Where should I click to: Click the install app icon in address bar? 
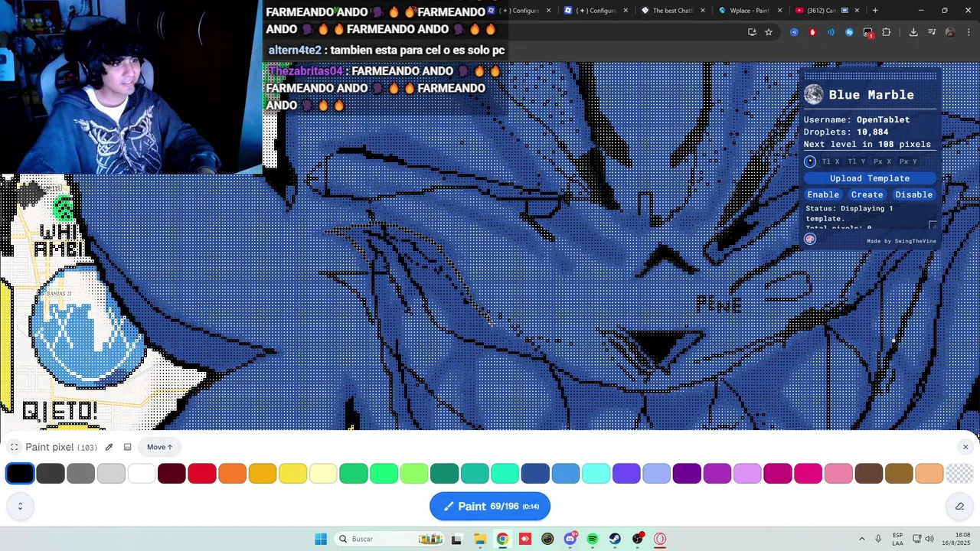pos(752,32)
